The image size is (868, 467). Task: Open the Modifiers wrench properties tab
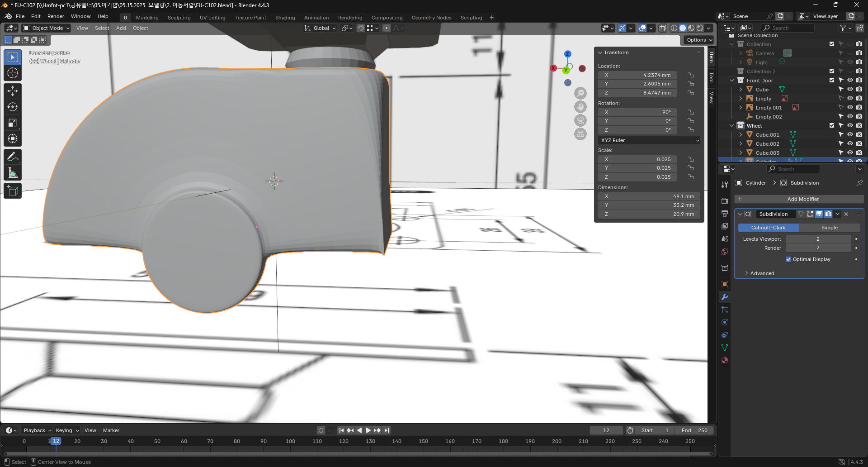725,297
